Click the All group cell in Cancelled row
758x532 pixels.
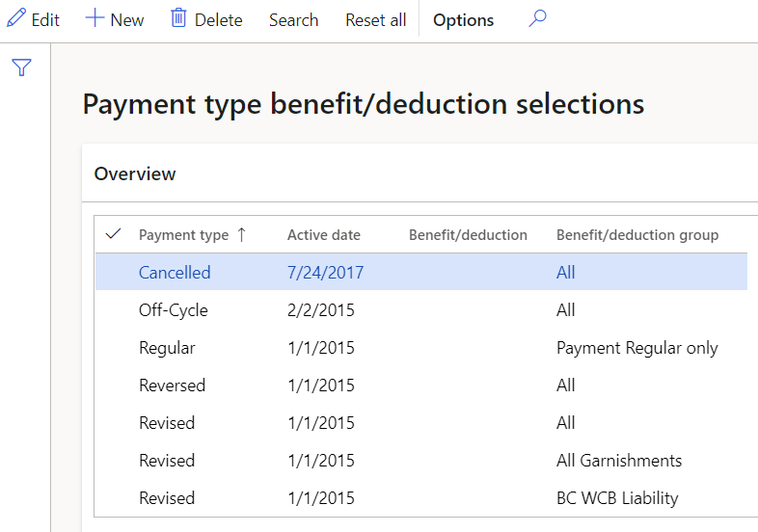[565, 273]
